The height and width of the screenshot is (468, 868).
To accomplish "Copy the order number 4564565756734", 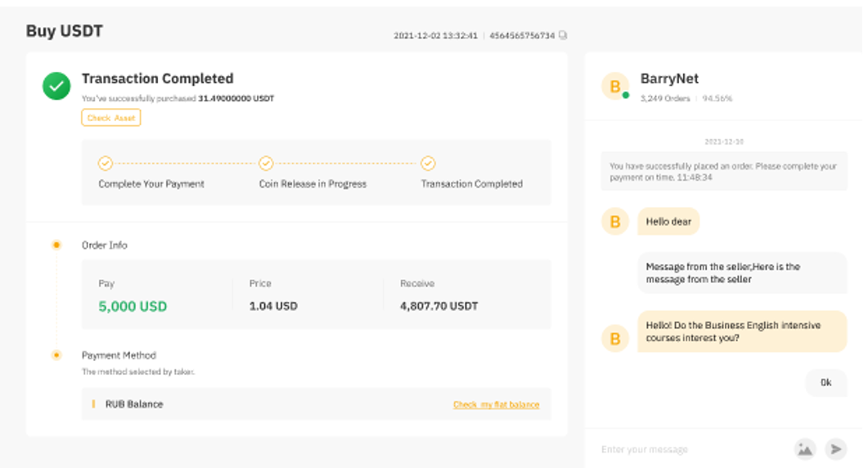I will click(563, 36).
